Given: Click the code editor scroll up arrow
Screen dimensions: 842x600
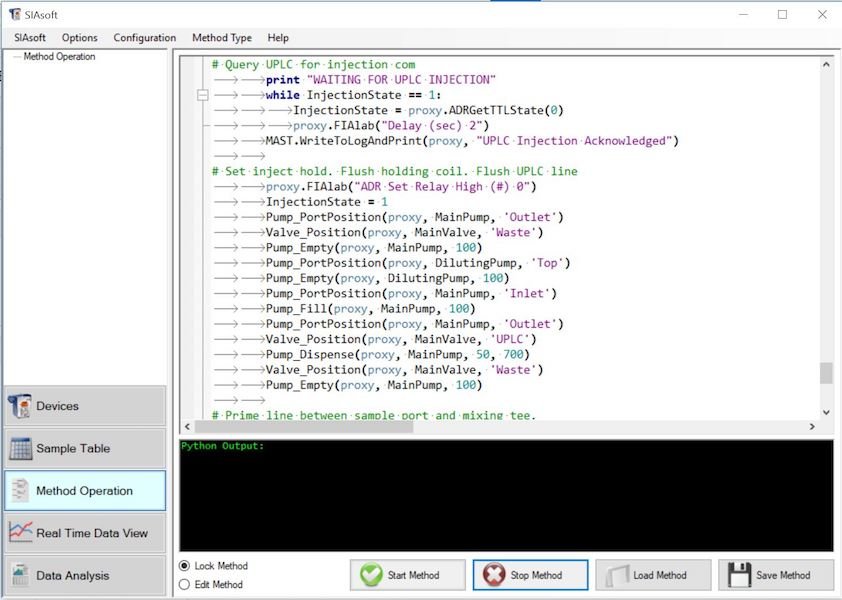Looking at the screenshot, I should coord(826,64).
